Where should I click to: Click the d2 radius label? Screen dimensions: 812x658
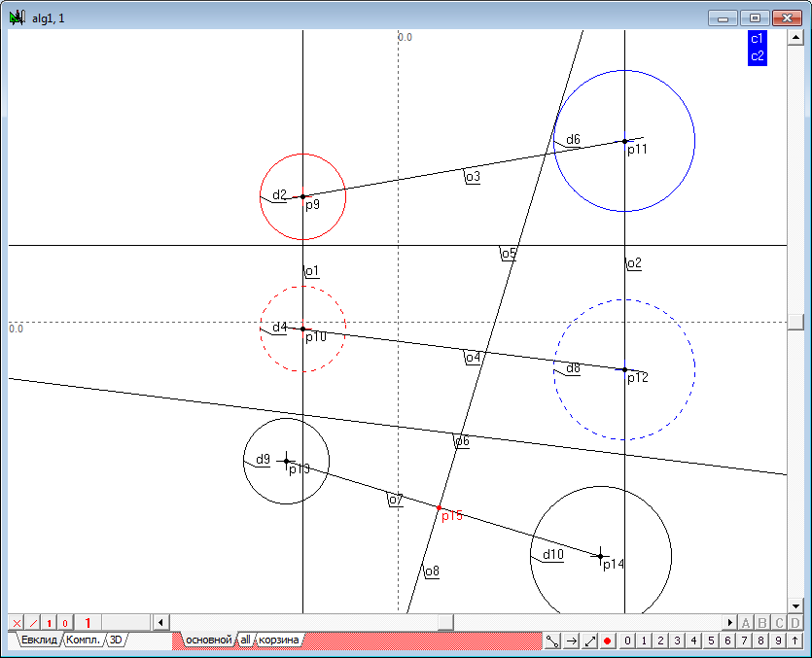(279, 195)
